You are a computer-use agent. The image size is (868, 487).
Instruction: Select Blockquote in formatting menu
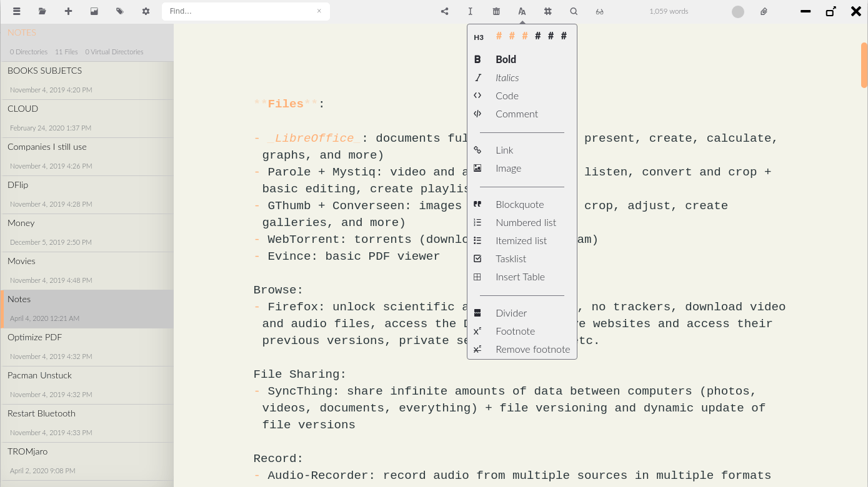coord(522,204)
